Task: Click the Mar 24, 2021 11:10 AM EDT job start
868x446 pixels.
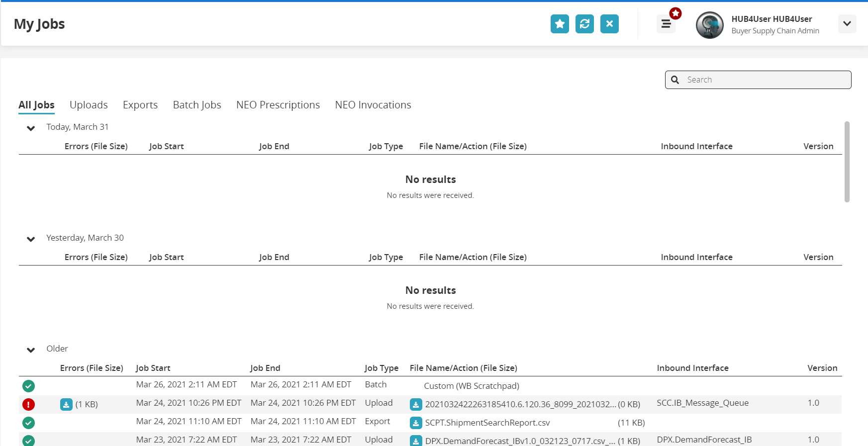Action: [189, 421]
